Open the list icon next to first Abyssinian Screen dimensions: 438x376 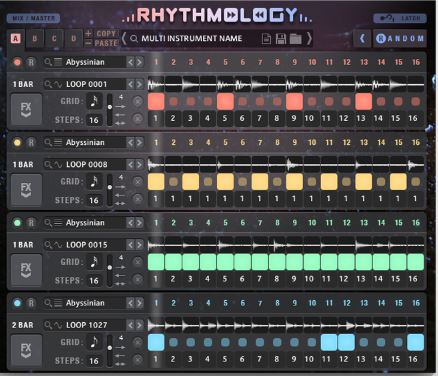(58, 62)
